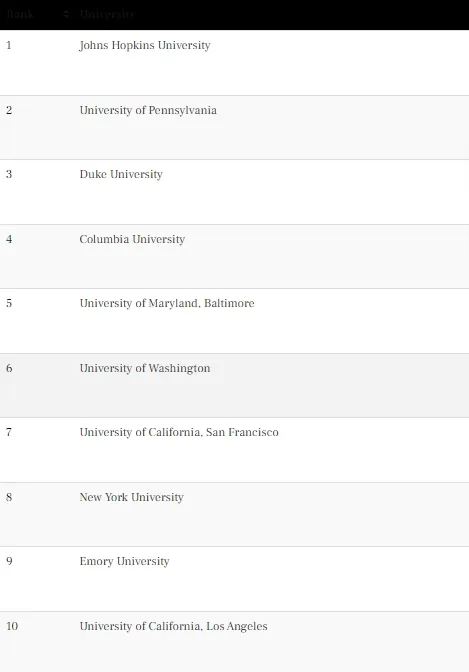The width and height of the screenshot is (469, 672).
Task: Click rank number 7 cell
Action: (9, 432)
